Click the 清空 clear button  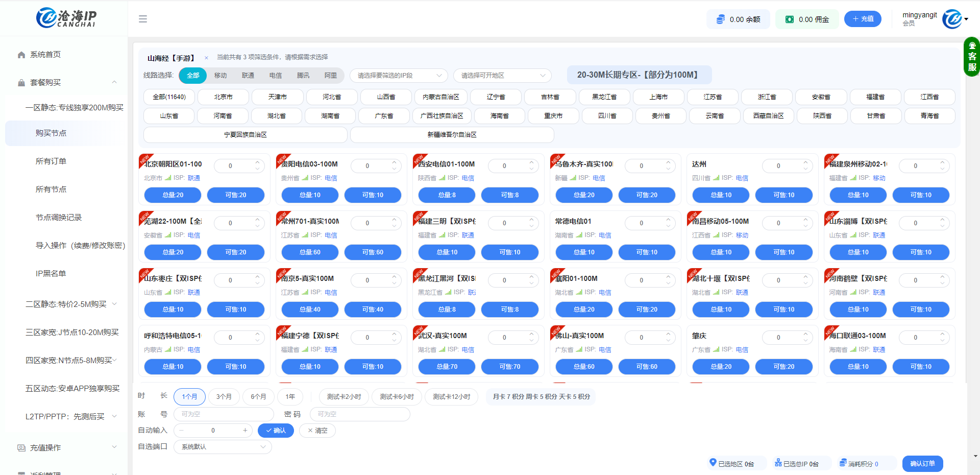317,431
